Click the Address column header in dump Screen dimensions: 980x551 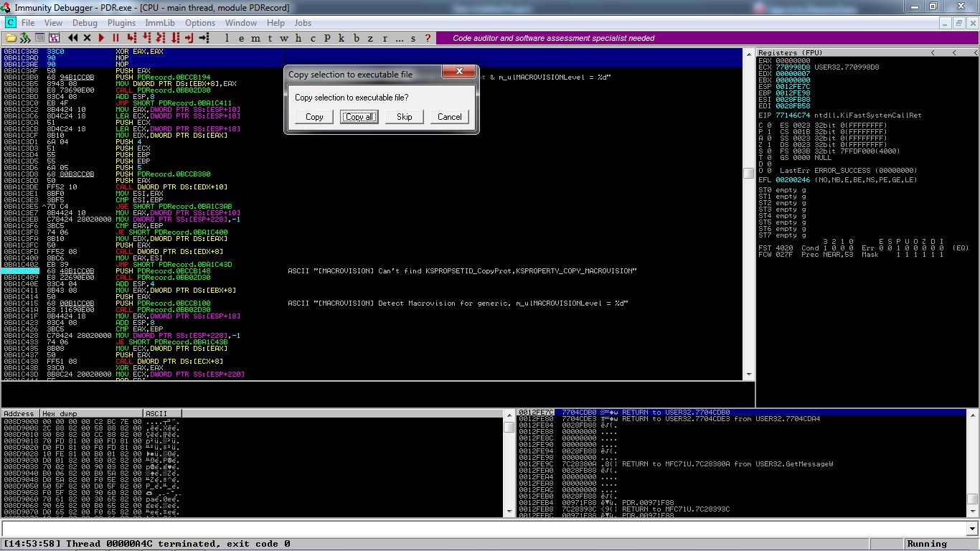click(20, 413)
